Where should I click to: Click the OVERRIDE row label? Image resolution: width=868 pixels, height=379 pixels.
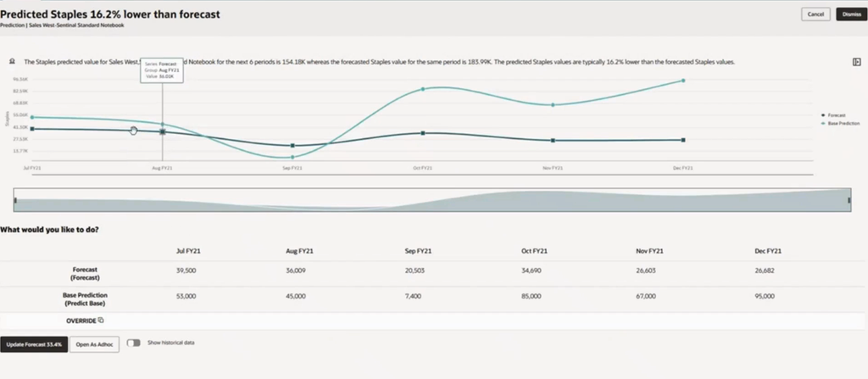click(81, 320)
